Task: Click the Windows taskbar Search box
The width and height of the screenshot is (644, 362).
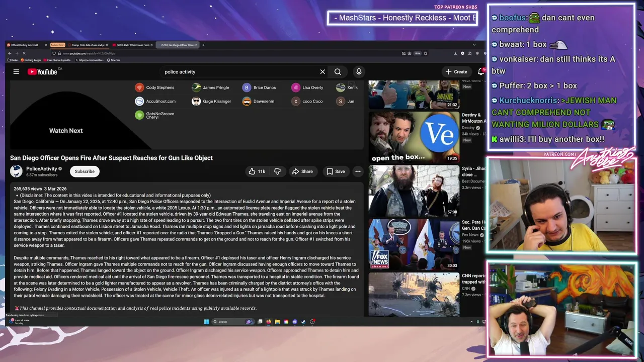Action: point(233,322)
